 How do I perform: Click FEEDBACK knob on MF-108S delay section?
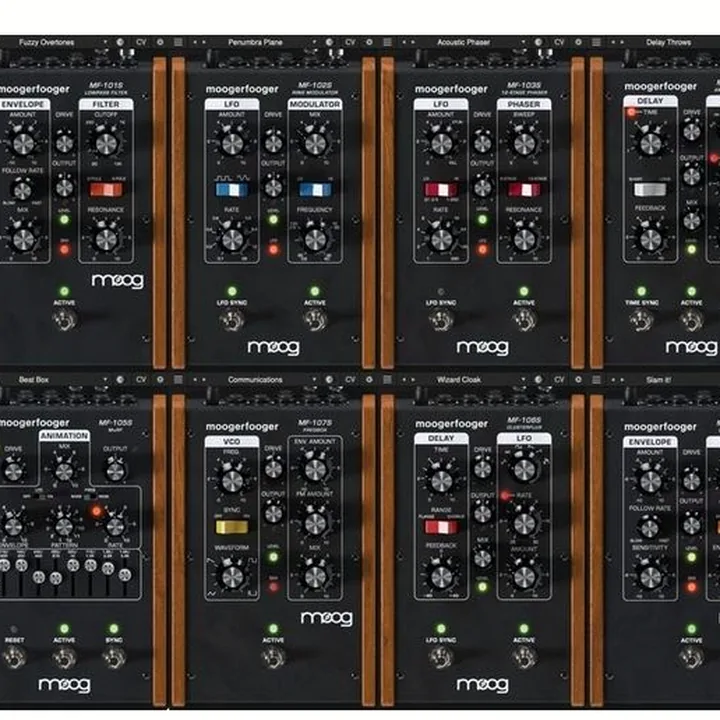tap(441, 577)
